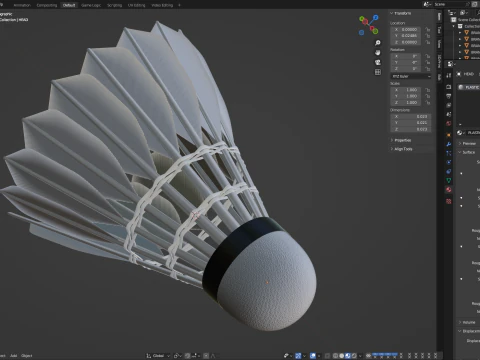Open the Object menu in viewport header

point(27,356)
